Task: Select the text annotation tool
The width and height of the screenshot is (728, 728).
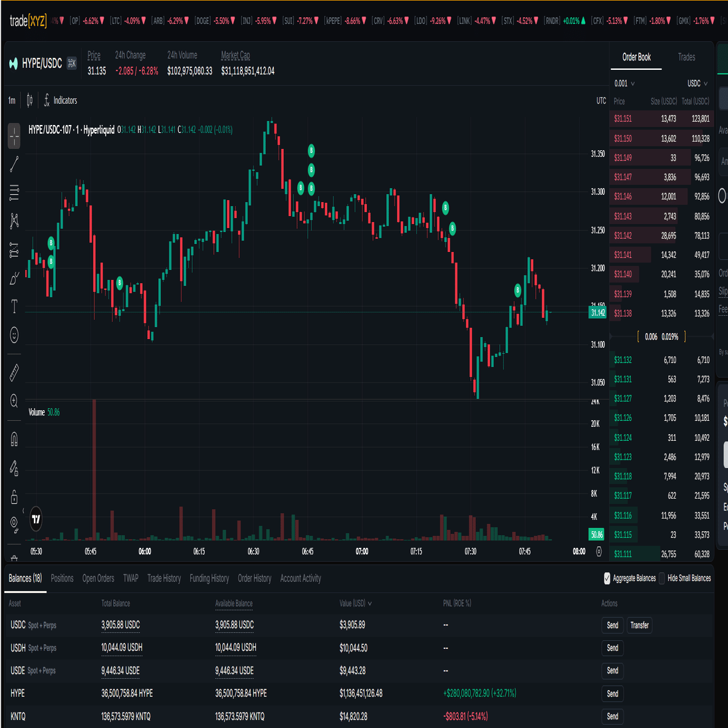Action: [x=14, y=306]
